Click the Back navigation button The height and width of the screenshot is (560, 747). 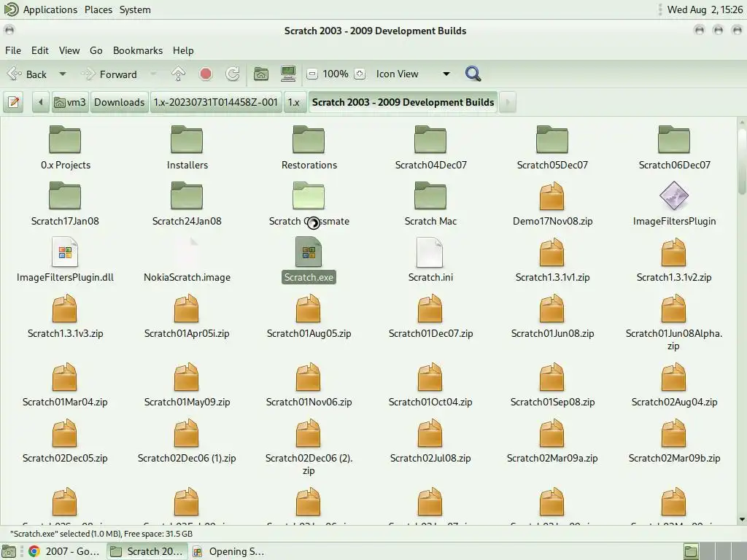[x=27, y=74]
